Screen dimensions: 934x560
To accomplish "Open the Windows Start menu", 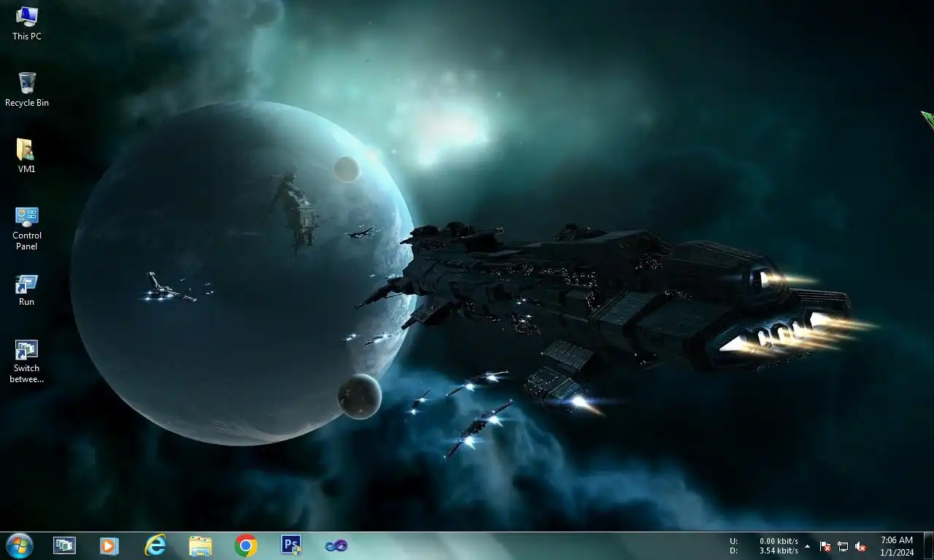I will click(x=19, y=545).
